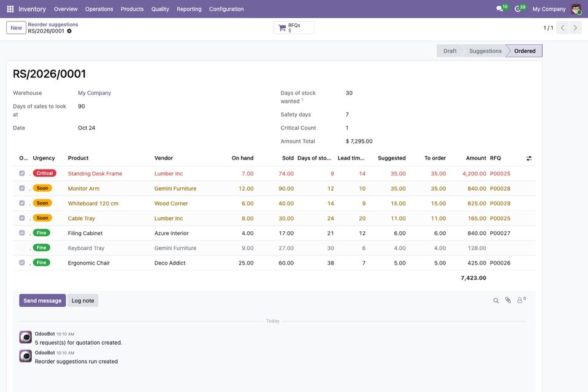The image size is (588, 392).
Task: Open the My Company switcher dropdown
Action: point(549,9)
